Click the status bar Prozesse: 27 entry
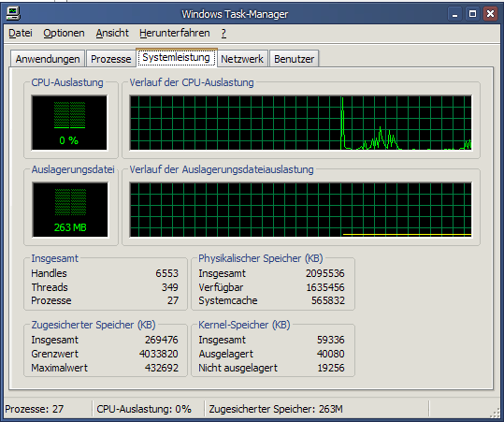504x422 pixels. tap(35, 409)
